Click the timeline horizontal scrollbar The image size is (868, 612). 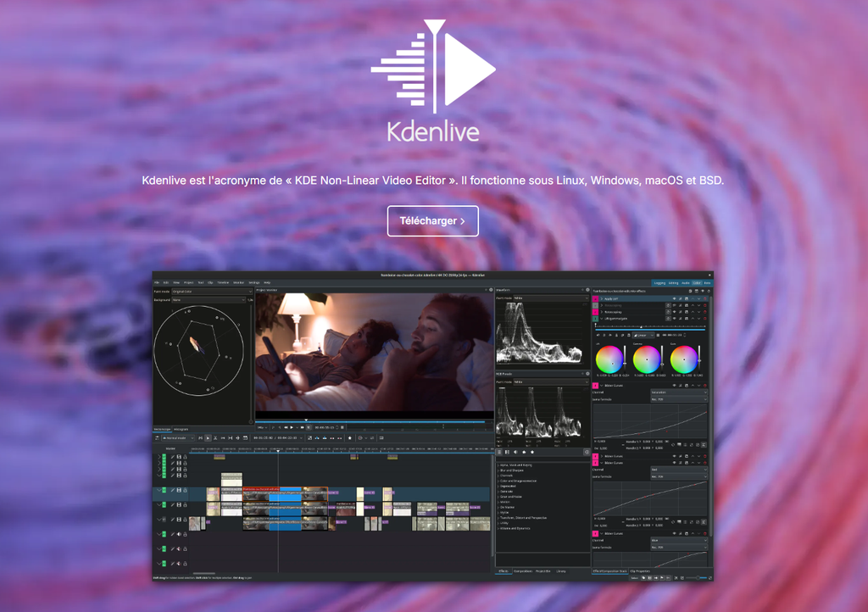point(203,573)
